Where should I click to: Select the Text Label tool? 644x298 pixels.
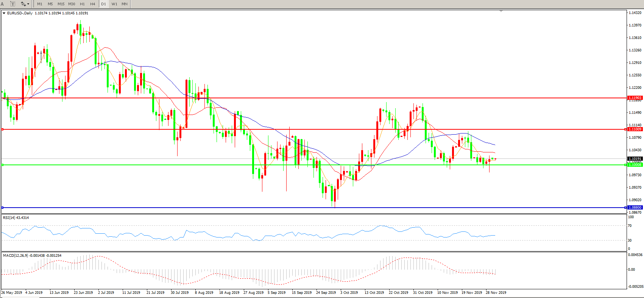[12, 4]
